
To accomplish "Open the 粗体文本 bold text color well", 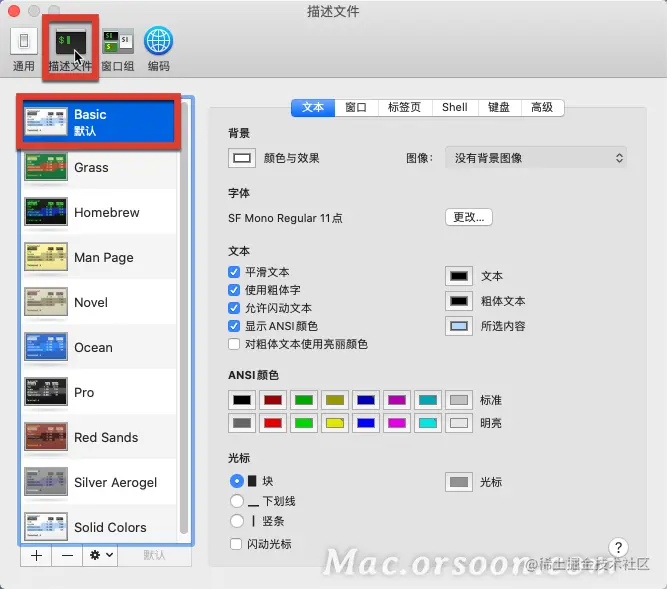I will tap(459, 301).
